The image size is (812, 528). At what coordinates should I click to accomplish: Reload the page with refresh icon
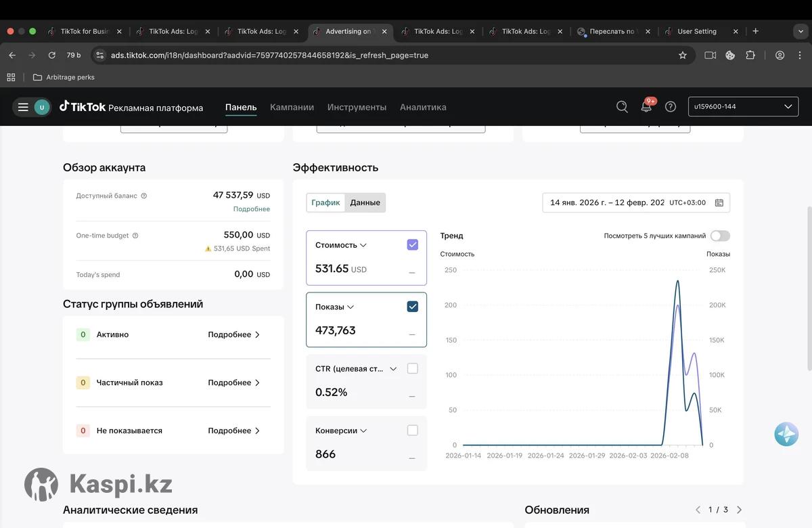(51, 55)
